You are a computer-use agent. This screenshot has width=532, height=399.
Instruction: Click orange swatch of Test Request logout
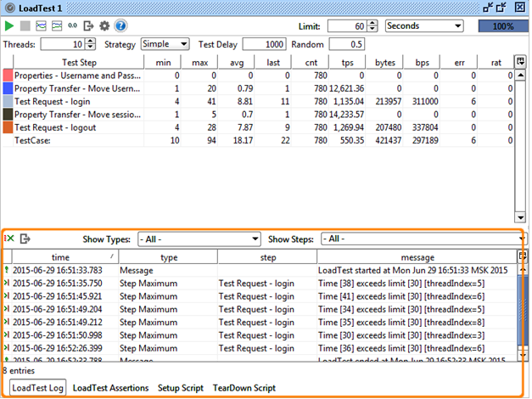coord(8,127)
